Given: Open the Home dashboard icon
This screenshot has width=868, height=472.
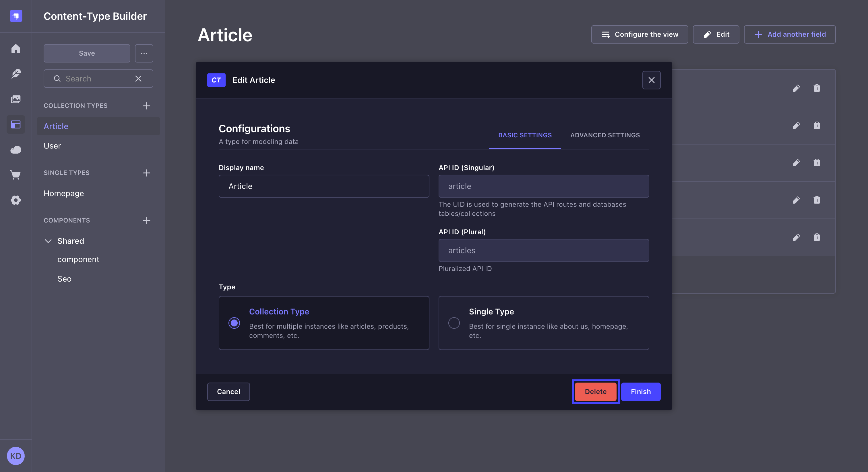Looking at the screenshot, I should tap(16, 49).
